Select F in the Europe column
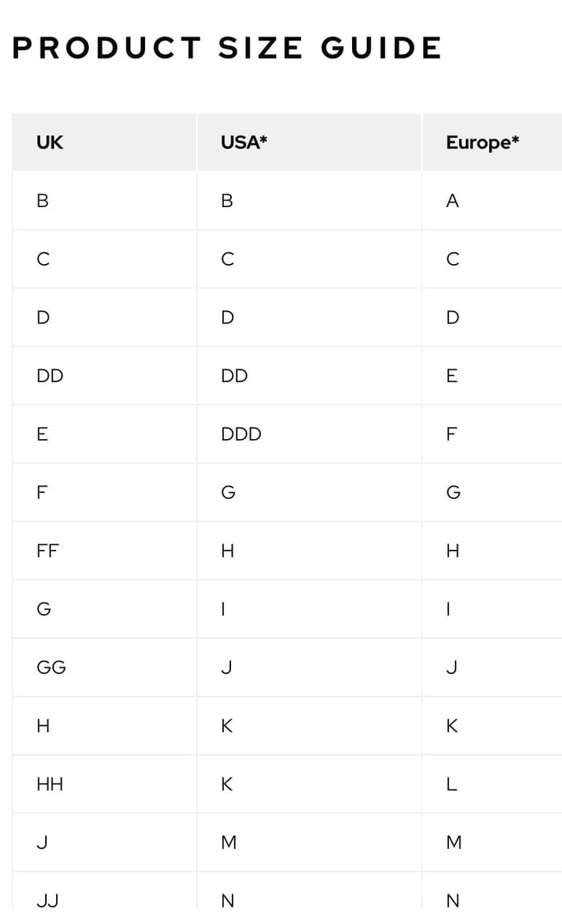Screen dimensions: 562x924 point(451,434)
